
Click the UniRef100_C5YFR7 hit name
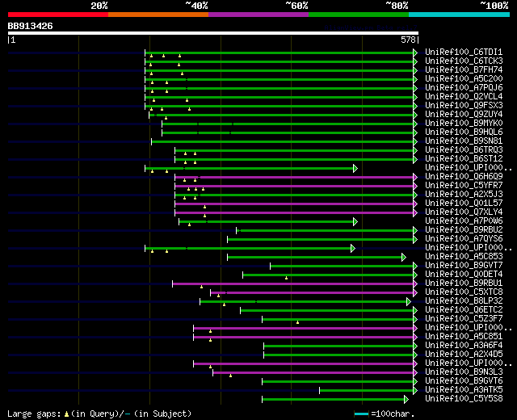click(x=464, y=186)
